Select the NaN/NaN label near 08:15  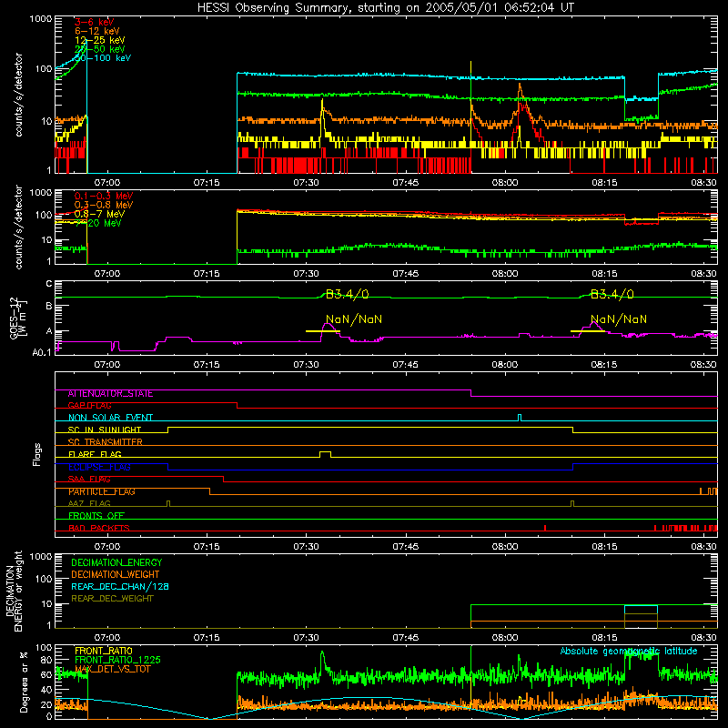click(x=619, y=319)
